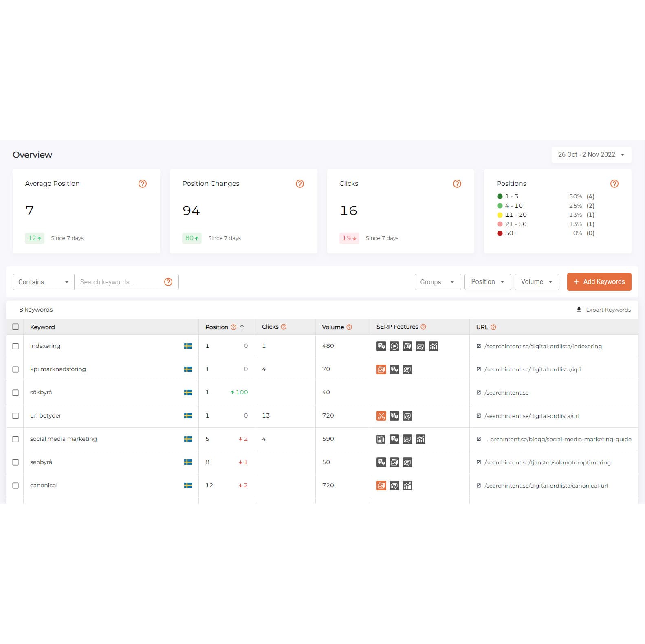645x644 pixels.
Task: Expand the Groups filter dropdown
Action: point(438,282)
